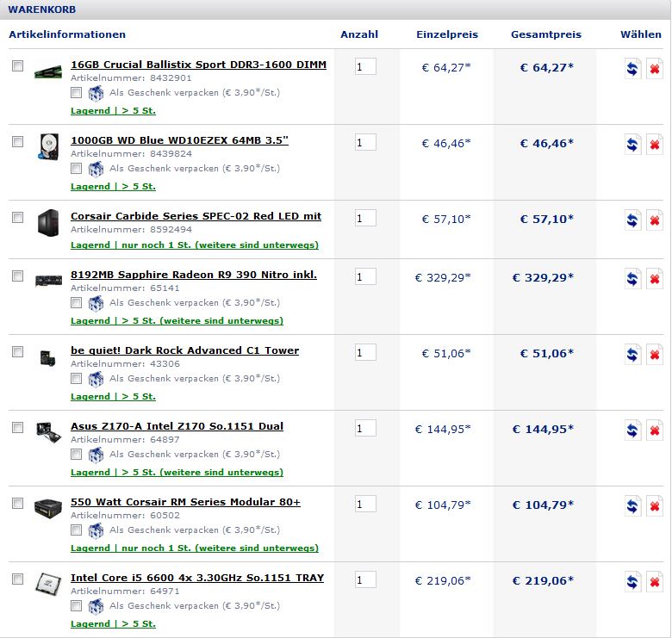Click gift box icon for be quiet! cooler
The width and height of the screenshot is (672, 638).
point(96,379)
